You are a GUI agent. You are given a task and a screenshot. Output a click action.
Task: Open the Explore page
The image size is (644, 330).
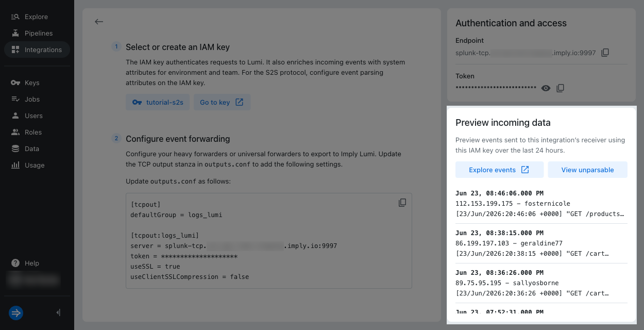(x=37, y=16)
